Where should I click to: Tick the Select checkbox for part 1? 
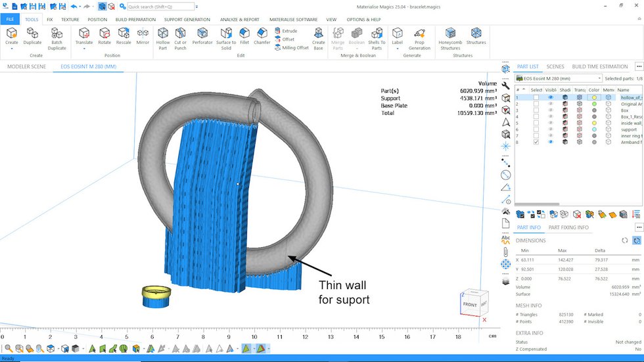coord(536,97)
